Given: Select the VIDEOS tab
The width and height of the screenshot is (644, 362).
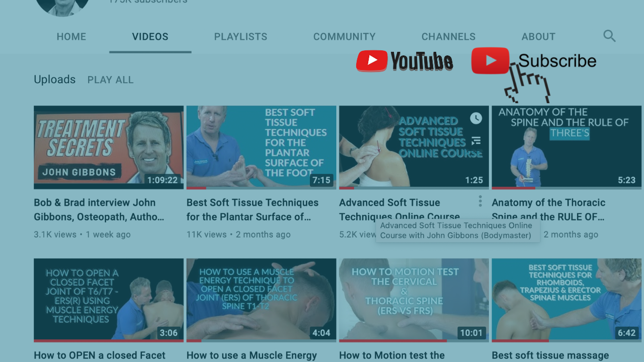Looking at the screenshot, I should coord(150,37).
